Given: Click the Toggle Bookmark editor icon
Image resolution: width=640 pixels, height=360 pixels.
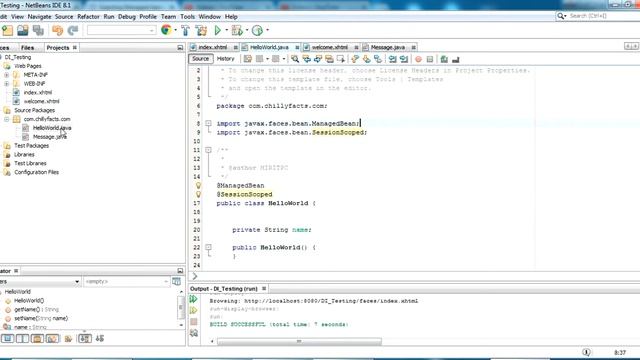Looking at the screenshot, I should click(x=378, y=59).
